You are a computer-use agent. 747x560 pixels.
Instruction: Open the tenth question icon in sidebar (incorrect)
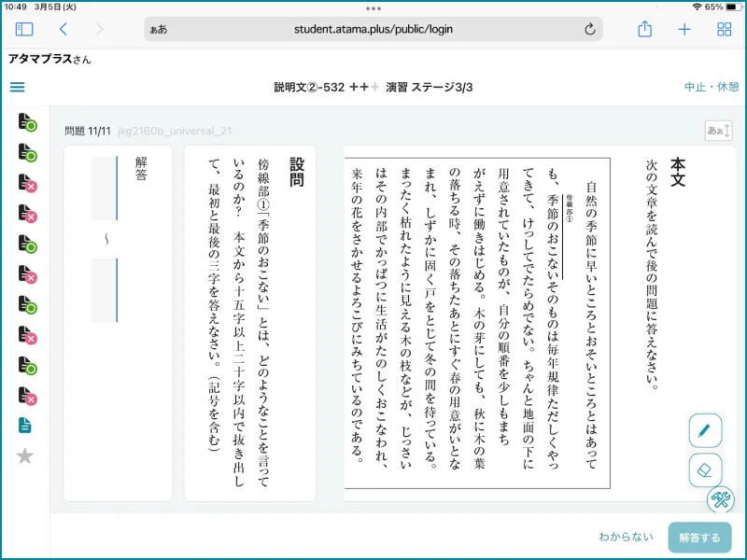click(27, 396)
